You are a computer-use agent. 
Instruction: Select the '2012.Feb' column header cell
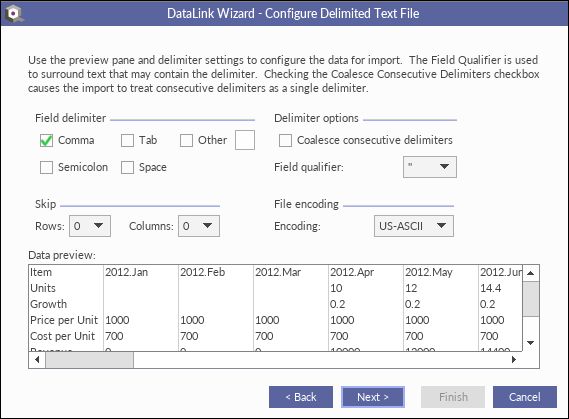(x=216, y=272)
